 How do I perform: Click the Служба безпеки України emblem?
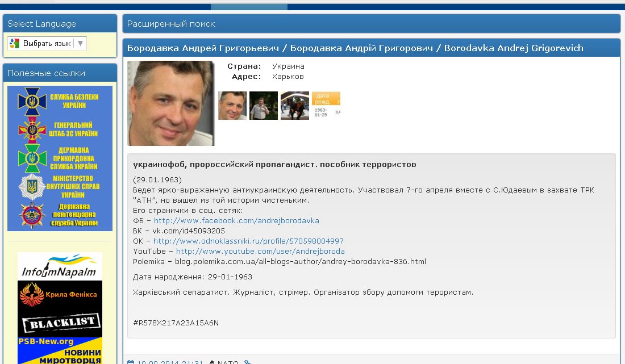point(32,101)
